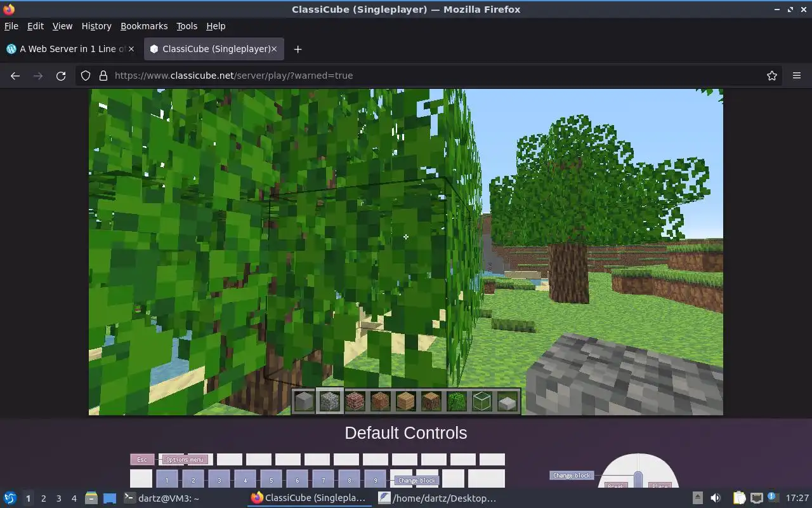Click the 'Default Controls' heading
The height and width of the screenshot is (508, 812).
pyautogui.click(x=406, y=433)
